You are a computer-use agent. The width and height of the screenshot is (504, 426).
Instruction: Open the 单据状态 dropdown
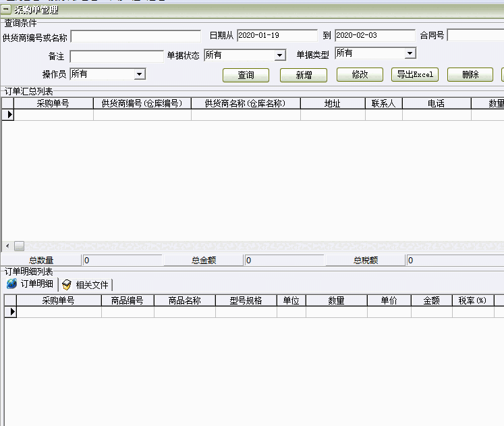tap(280, 55)
